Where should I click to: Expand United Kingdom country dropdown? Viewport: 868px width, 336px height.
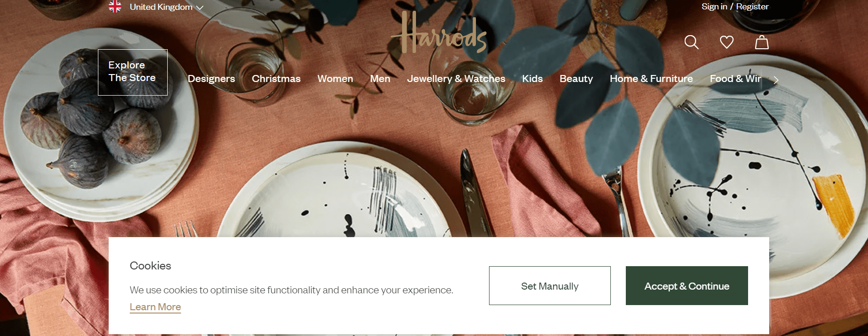pos(166,7)
